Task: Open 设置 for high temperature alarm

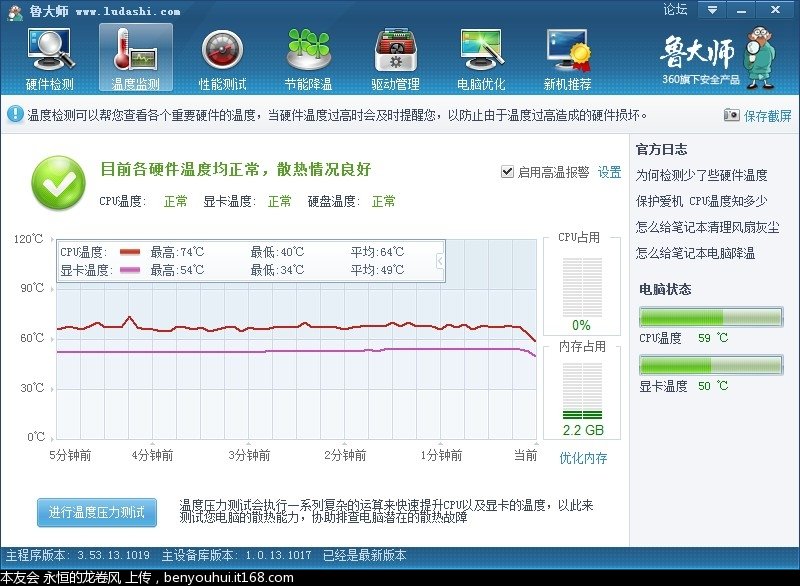Action: (609, 172)
